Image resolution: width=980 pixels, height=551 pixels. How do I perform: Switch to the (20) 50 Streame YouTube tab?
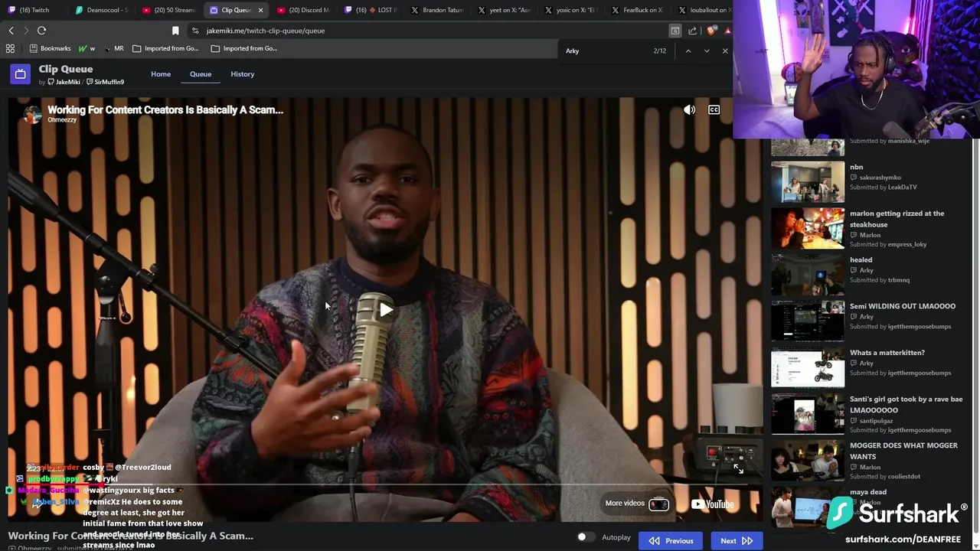coord(170,10)
